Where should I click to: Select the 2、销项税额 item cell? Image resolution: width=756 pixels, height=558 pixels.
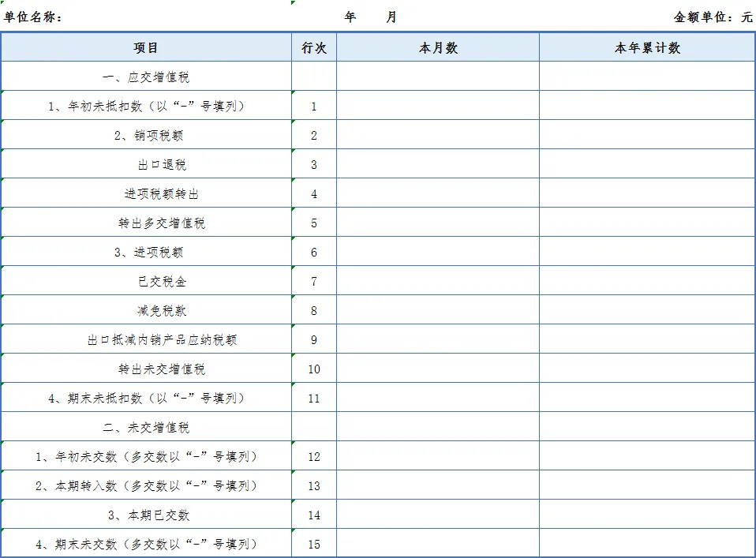[x=146, y=135]
